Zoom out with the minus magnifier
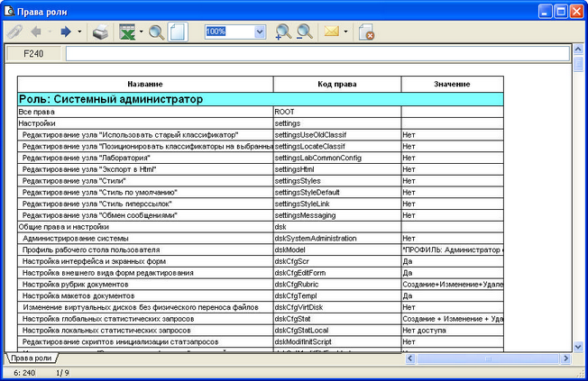The image size is (588, 381). tap(305, 32)
